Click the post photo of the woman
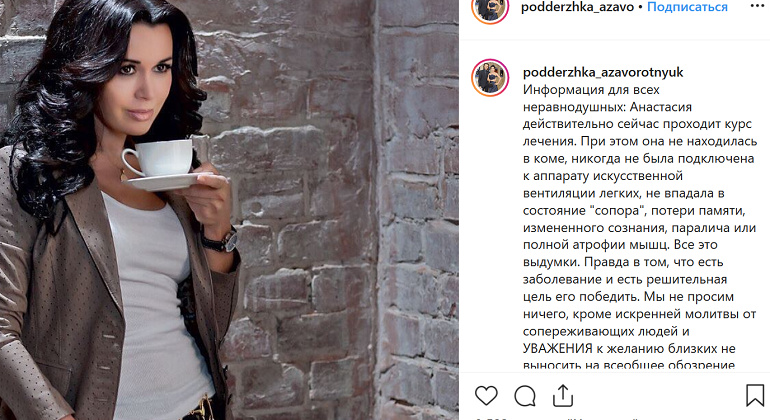The image size is (770, 420). click(x=229, y=210)
